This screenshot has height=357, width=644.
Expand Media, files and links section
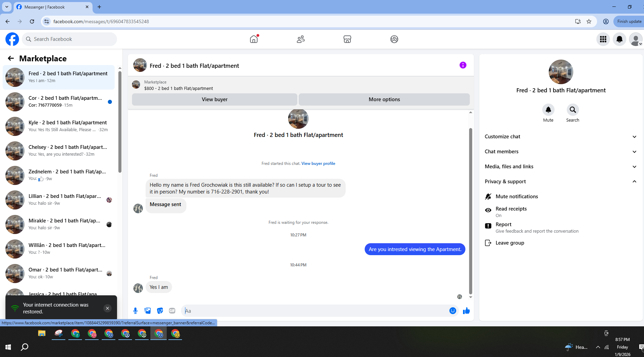pyautogui.click(x=561, y=167)
